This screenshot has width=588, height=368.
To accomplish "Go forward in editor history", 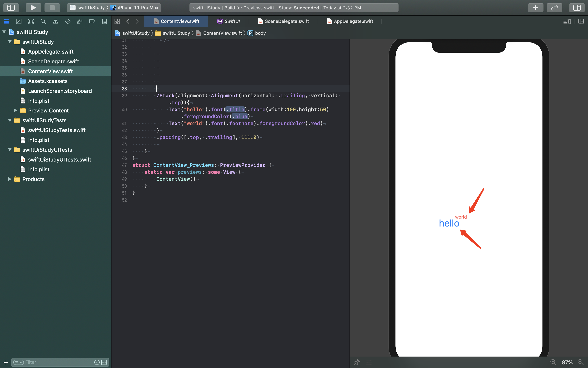I will pyautogui.click(x=137, y=21).
